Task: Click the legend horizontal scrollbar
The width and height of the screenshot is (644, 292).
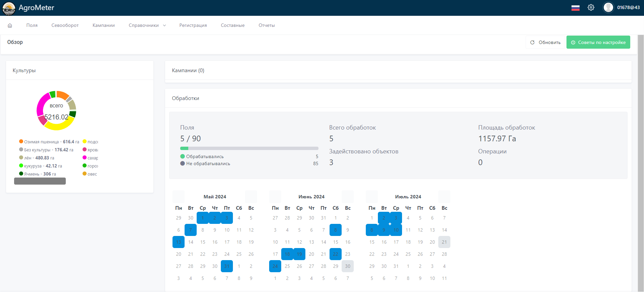Action: point(40,181)
